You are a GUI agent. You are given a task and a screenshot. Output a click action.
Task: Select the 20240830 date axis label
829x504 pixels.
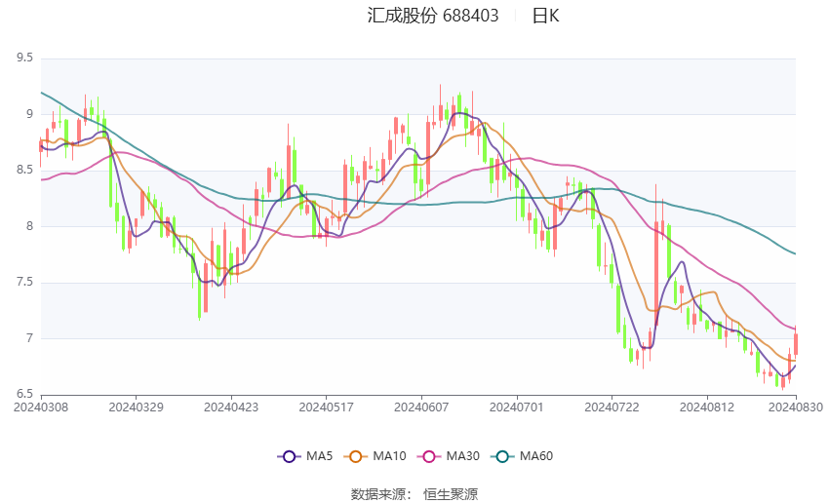(x=796, y=407)
